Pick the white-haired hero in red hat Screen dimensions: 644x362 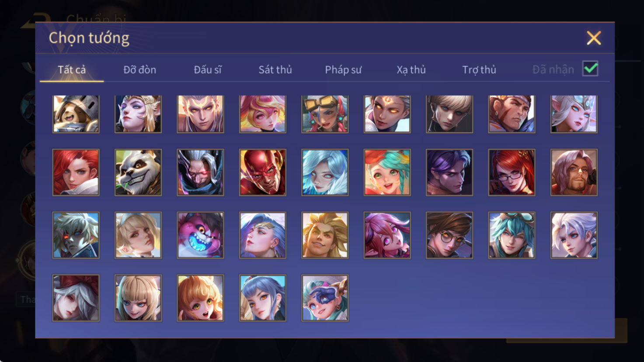[x=76, y=298]
